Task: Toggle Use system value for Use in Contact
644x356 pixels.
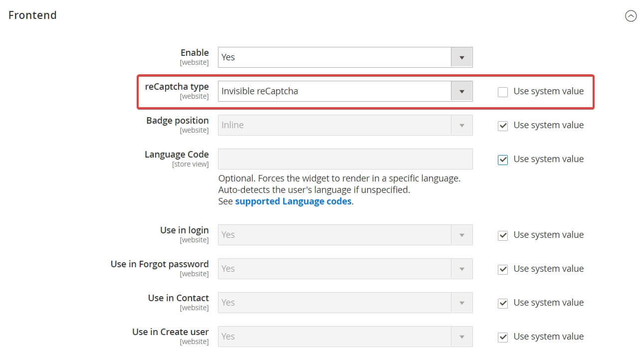Action: click(x=503, y=303)
